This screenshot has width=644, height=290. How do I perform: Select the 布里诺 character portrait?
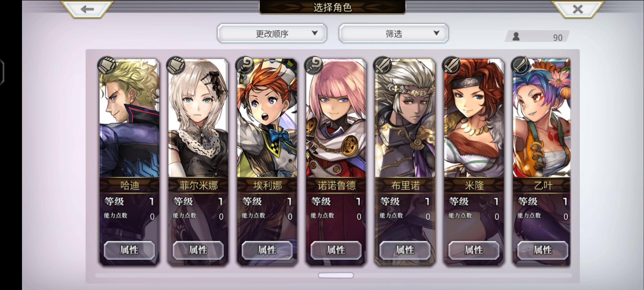[405, 118]
